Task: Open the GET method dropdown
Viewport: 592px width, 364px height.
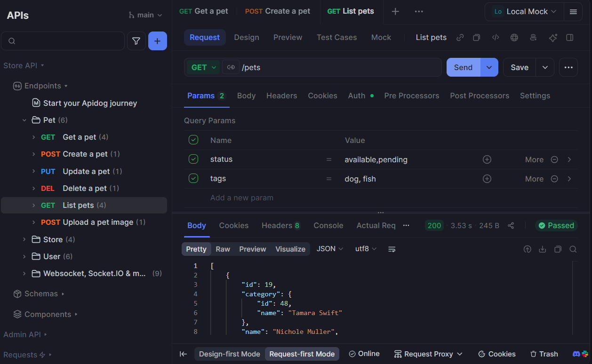Action: coord(202,67)
